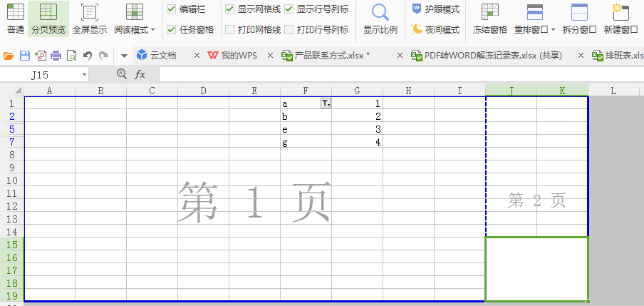Click cell containing 'e'
This screenshot has width=644, height=306.
pyautogui.click(x=306, y=128)
